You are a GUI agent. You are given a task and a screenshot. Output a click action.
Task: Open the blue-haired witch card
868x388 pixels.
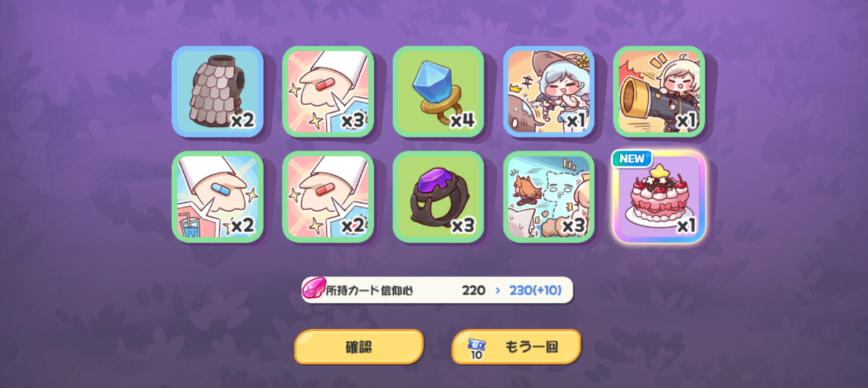point(549,92)
